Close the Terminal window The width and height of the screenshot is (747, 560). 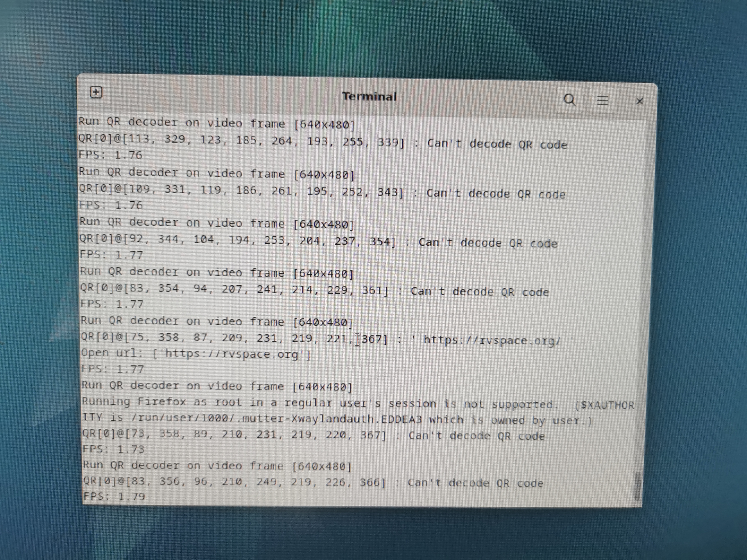point(639,101)
